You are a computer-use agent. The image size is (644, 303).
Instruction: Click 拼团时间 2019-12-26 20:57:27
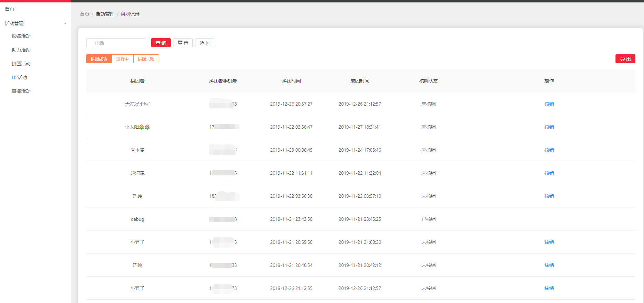click(291, 104)
